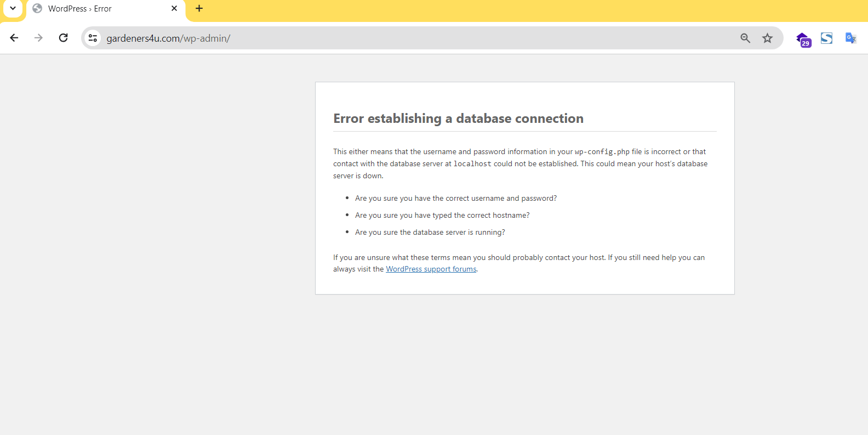The width and height of the screenshot is (868, 435).
Task: Click the 'wp-config.php' file name text
Action: tap(602, 152)
